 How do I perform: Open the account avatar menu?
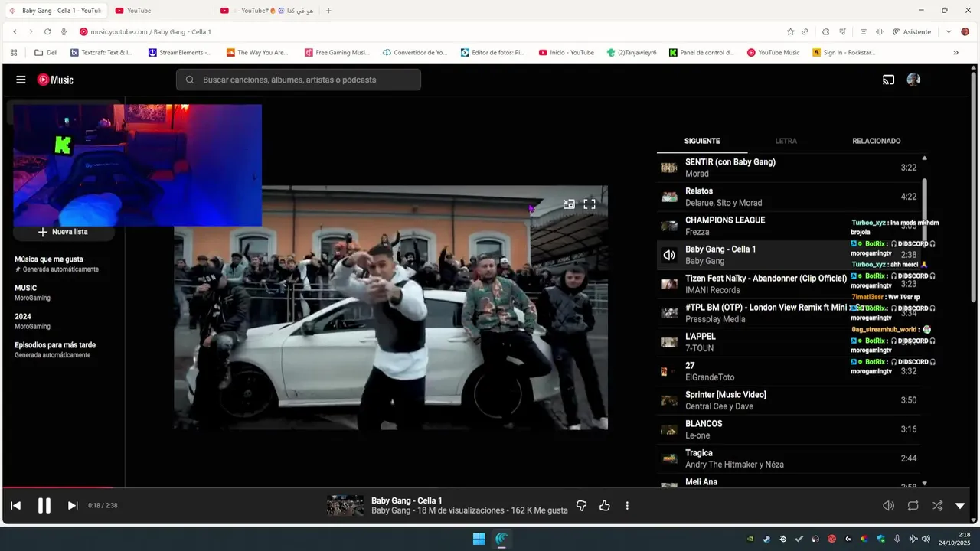click(913, 80)
